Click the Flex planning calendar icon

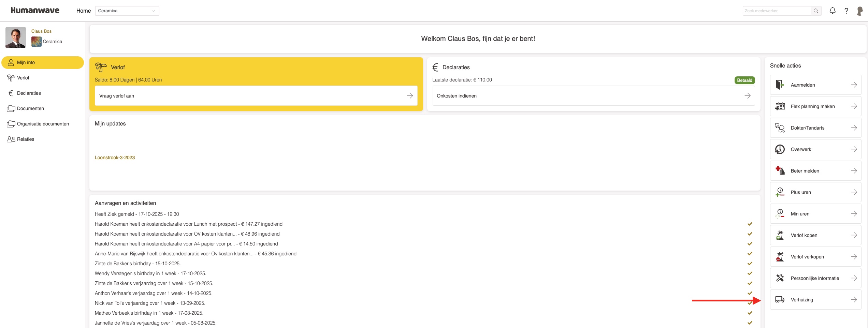pyautogui.click(x=780, y=106)
